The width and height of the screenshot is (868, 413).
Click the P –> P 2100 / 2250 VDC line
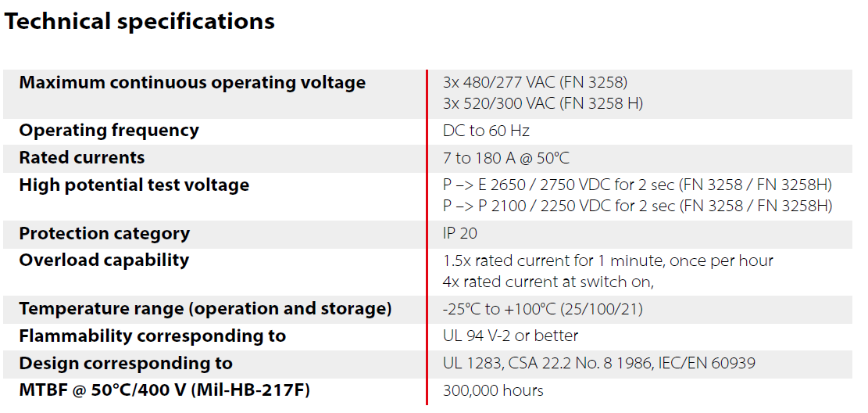pos(638,206)
